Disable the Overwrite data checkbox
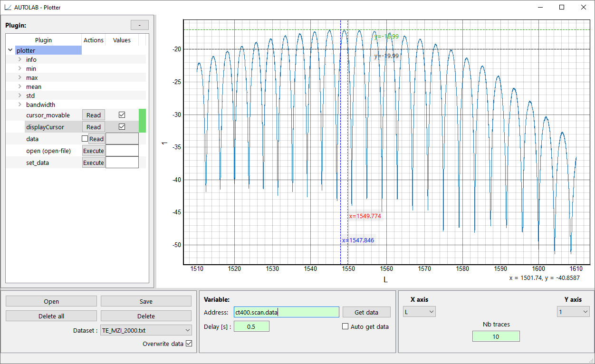595x364 pixels. [189, 344]
